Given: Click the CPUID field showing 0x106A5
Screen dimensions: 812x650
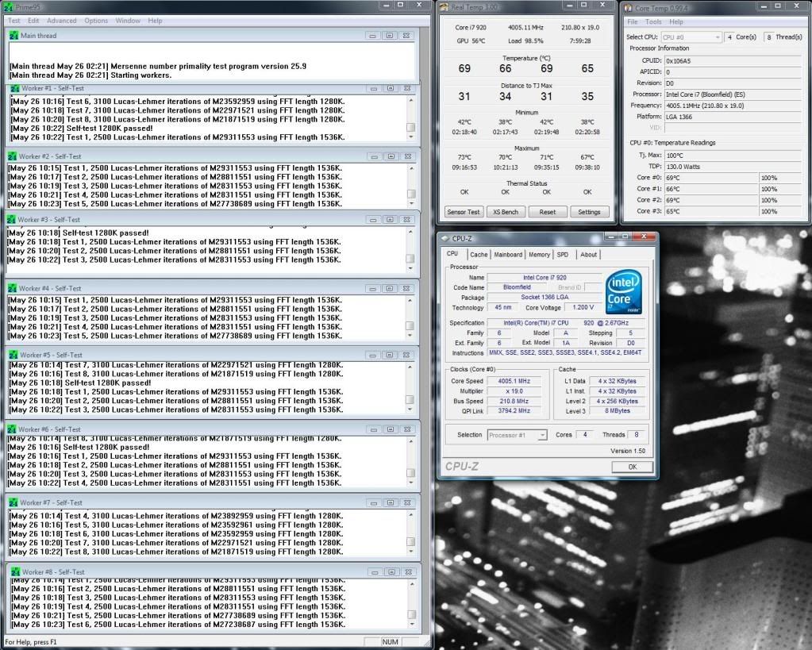Looking at the screenshot, I should pos(733,60).
